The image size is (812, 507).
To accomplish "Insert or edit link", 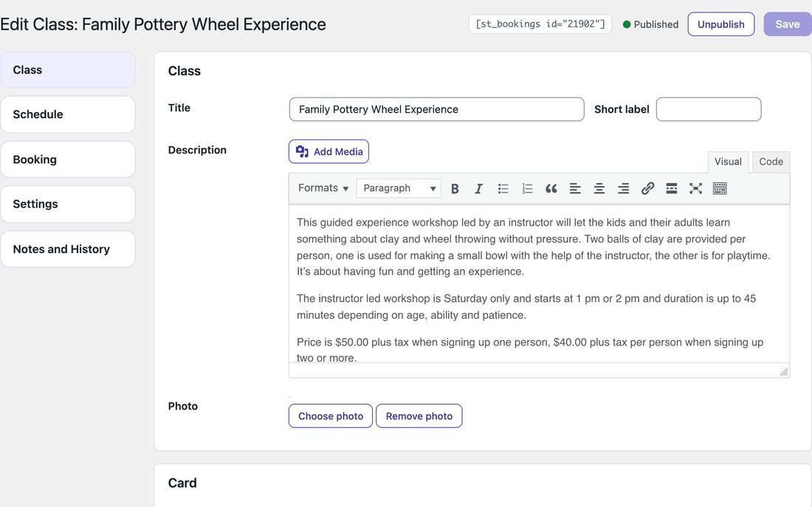I will (647, 188).
